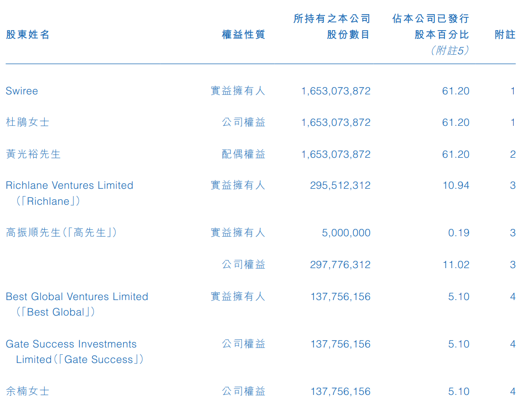This screenshot has width=532, height=399.
Task: Select the name 余楠女士
Action: pyautogui.click(x=28, y=391)
